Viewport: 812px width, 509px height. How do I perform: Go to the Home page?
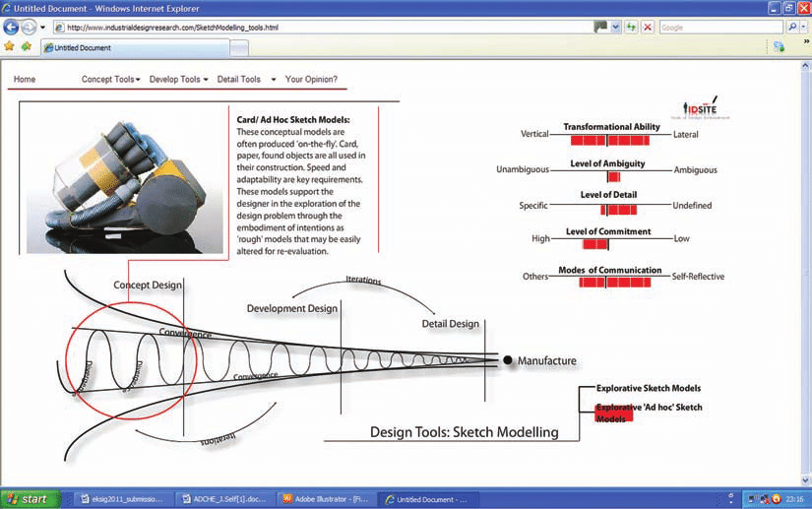[x=25, y=80]
